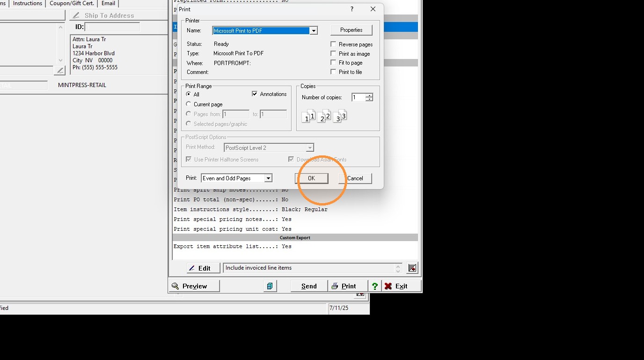Click the Edit button with pencil icon
This screenshot has width=644, height=360.
click(204, 268)
